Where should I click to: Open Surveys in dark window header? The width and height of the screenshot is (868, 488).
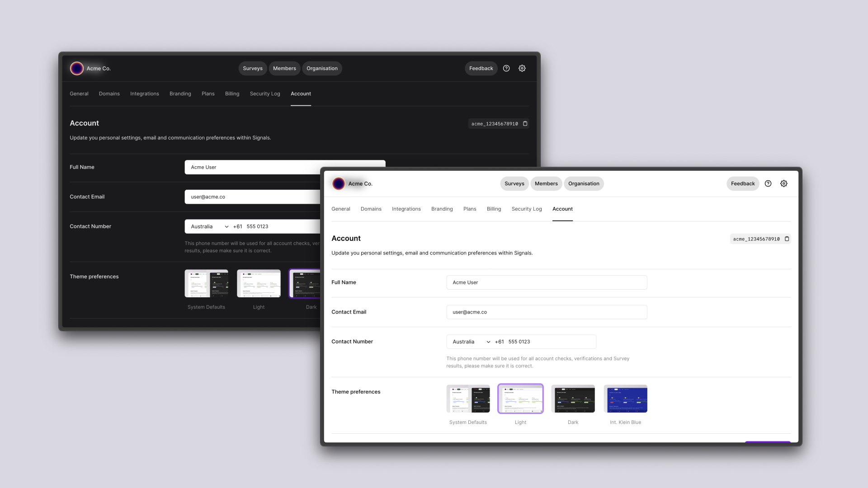point(253,69)
